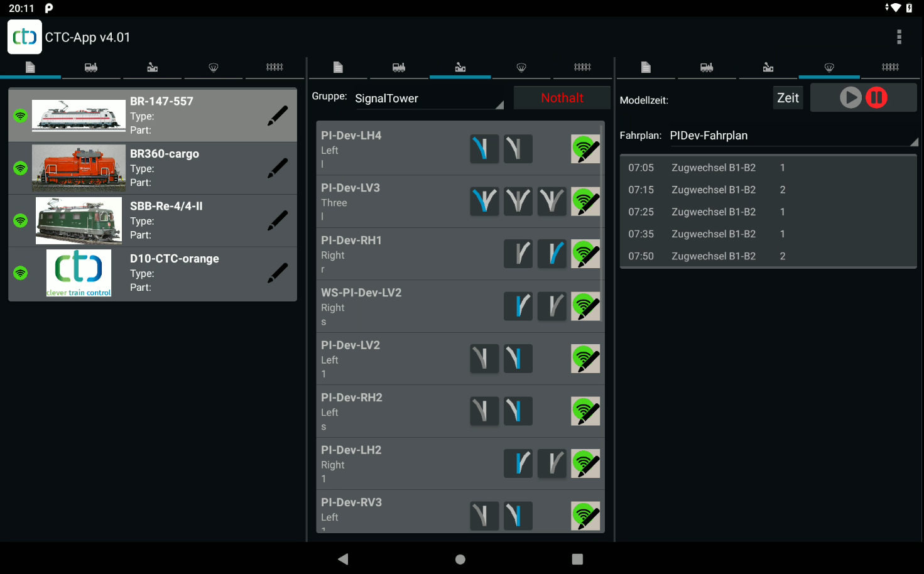Image resolution: width=924 pixels, height=574 pixels.
Task: Set PI-Dev-LV3 to the middle position
Action: click(x=518, y=202)
